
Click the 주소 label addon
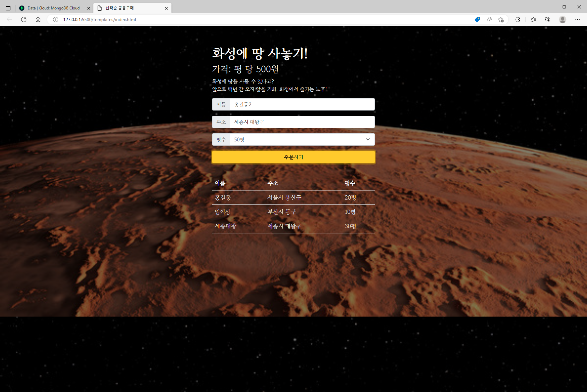pyautogui.click(x=221, y=122)
